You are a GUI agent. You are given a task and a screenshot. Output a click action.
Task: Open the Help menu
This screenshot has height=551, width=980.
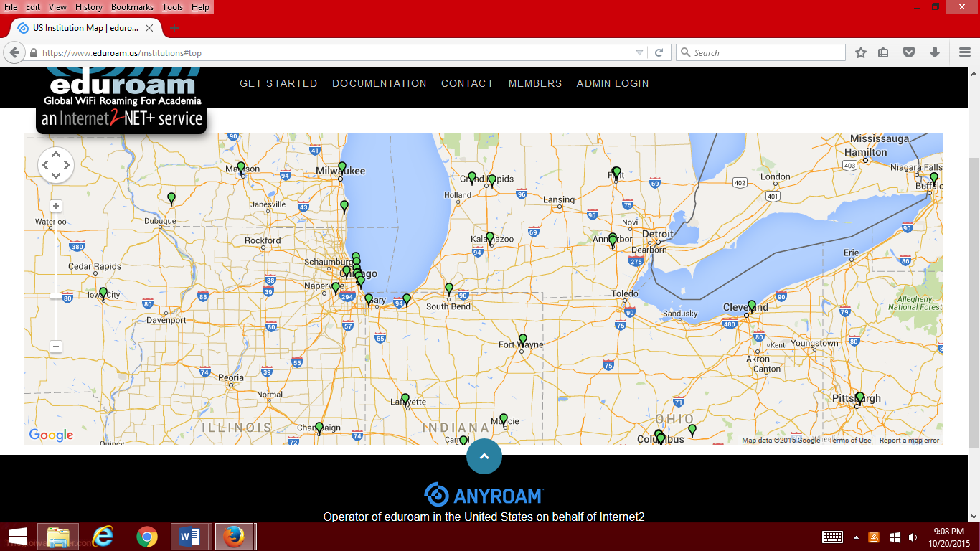tap(201, 7)
